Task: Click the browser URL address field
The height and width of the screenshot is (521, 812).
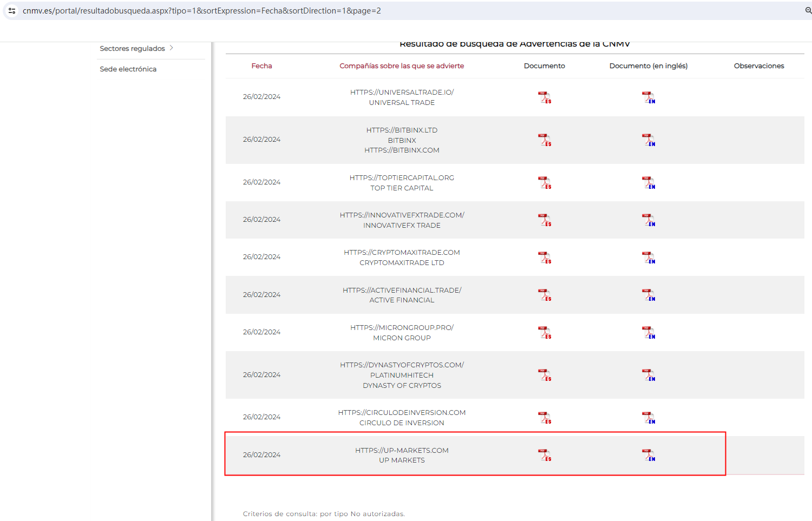Action: point(406,11)
